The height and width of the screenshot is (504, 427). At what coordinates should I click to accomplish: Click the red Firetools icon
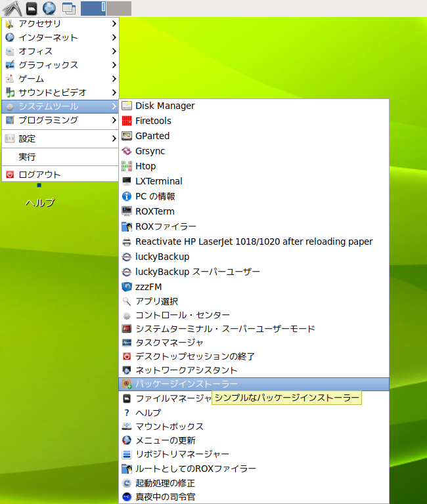127,121
